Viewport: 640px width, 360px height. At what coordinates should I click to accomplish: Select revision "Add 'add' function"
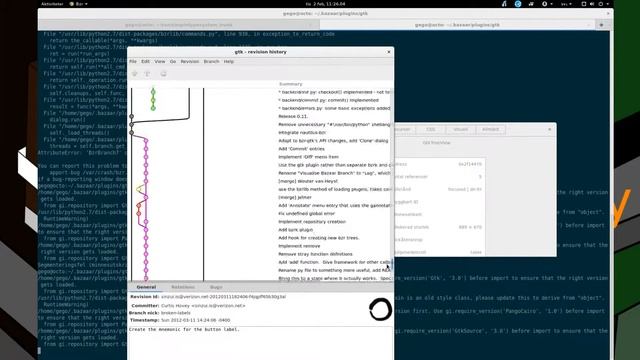coord(334,262)
